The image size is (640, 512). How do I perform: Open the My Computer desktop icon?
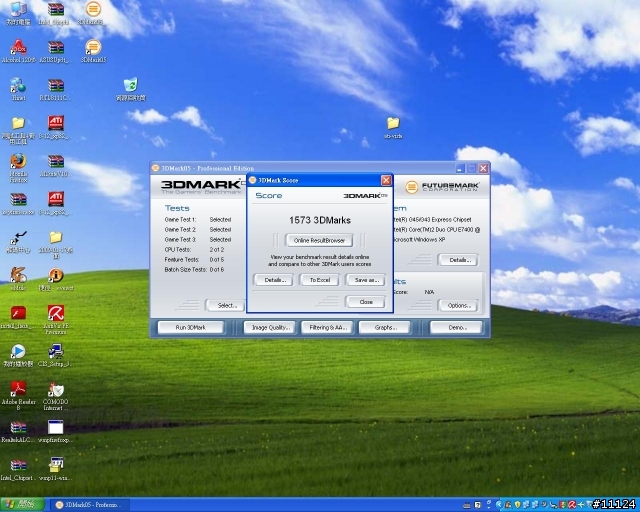[18, 13]
